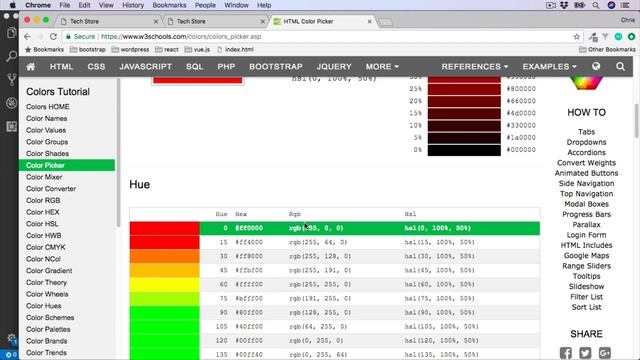The width and height of the screenshot is (640, 360).
Task: Close the HTML Color Picker tab
Action: [369, 21]
